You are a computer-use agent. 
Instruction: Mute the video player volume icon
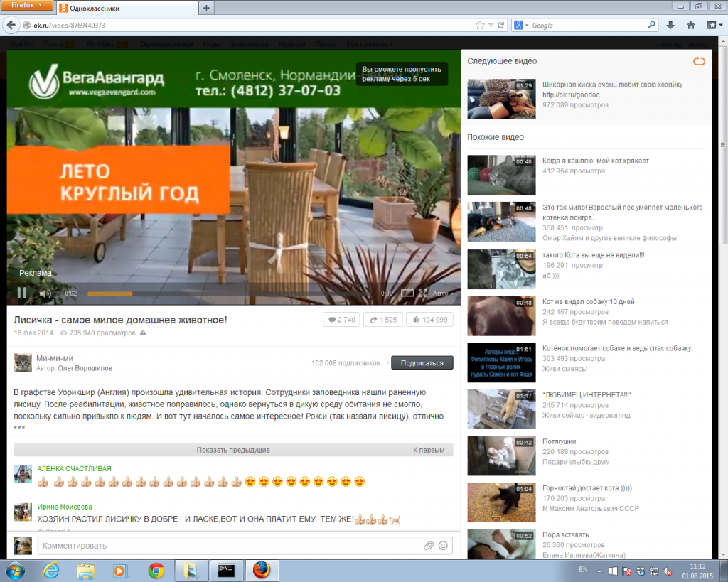pyautogui.click(x=45, y=293)
